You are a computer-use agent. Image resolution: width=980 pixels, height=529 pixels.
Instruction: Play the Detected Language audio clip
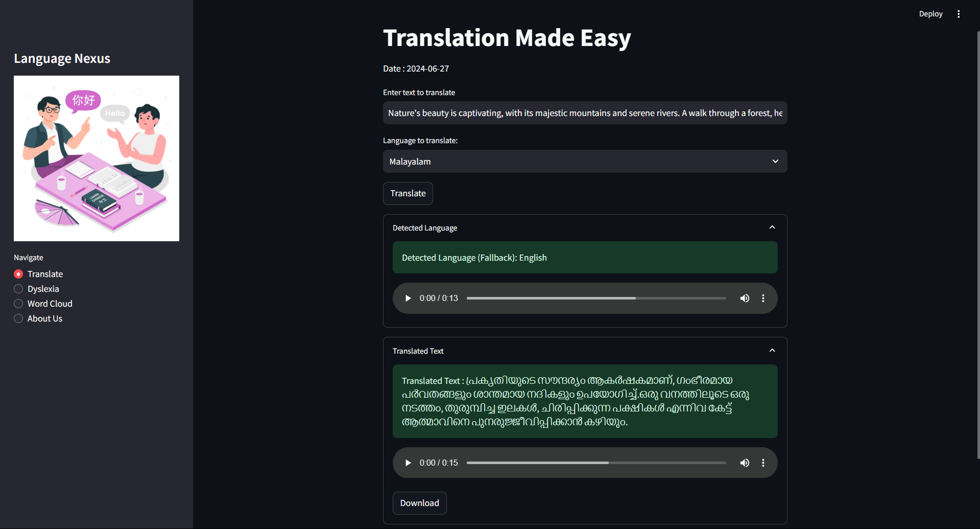408,298
